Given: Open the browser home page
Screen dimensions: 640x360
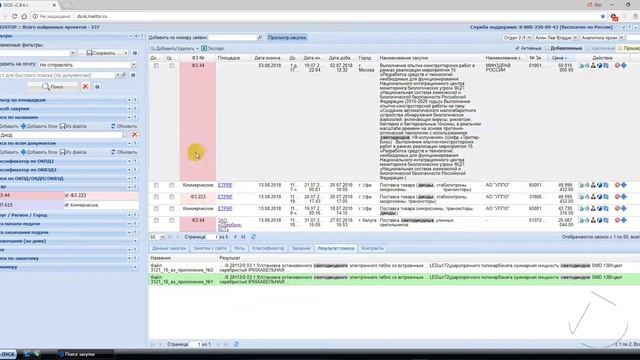Looking at the screenshot, I should pyautogui.click(x=24, y=16).
